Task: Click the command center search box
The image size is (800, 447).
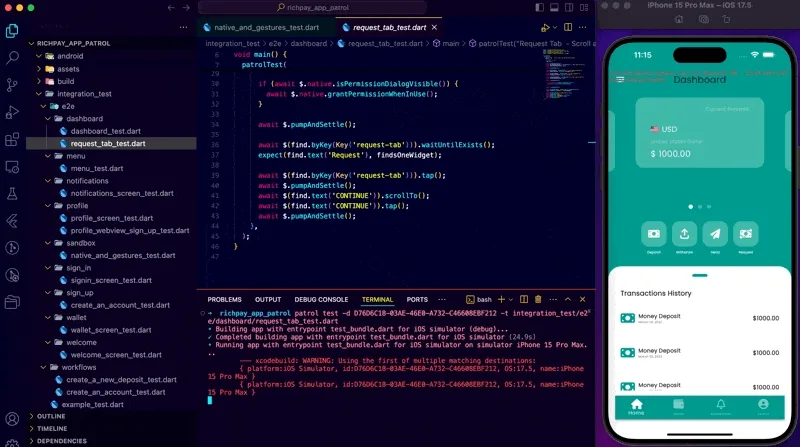Action: pyautogui.click(x=312, y=8)
